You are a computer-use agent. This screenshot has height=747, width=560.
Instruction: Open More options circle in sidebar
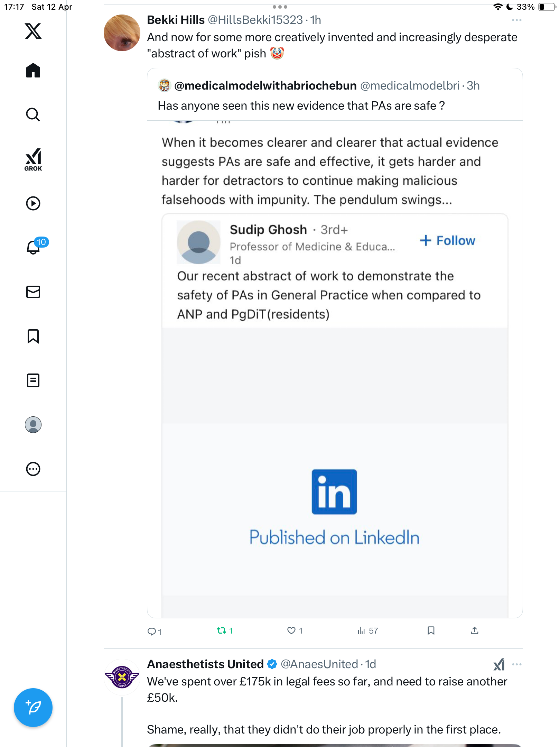tap(33, 469)
